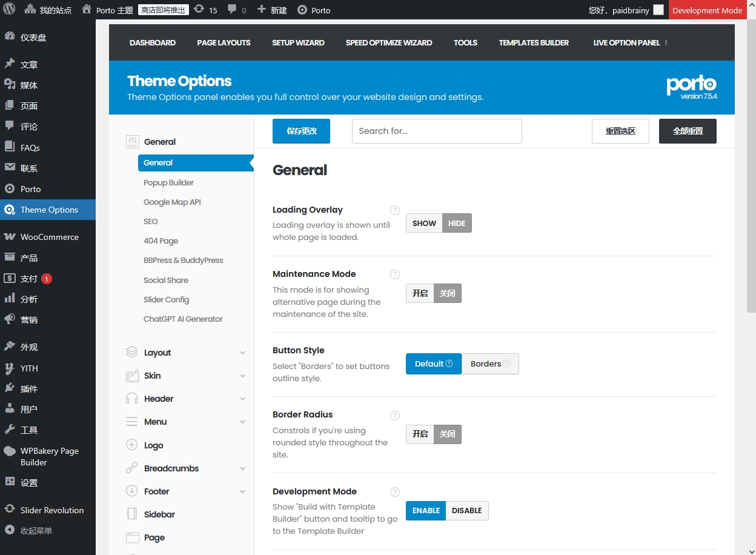Expand the Skin section chevron
The width and height of the screenshot is (756, 555).
(x=242, y=376)
